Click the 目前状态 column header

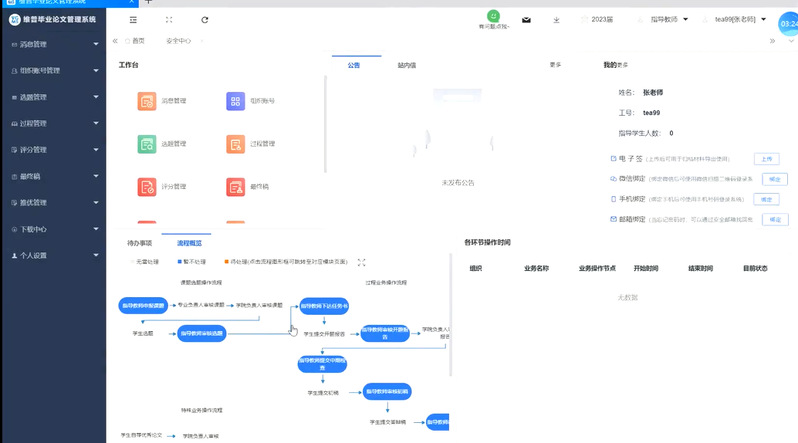point(755,268)
